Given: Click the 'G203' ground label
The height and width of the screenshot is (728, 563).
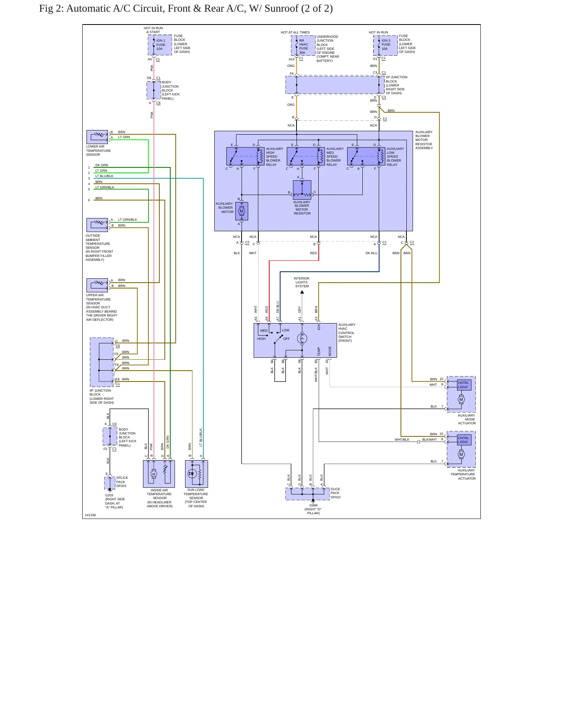Looking at the screenshot, I should (x=109, y=496).
